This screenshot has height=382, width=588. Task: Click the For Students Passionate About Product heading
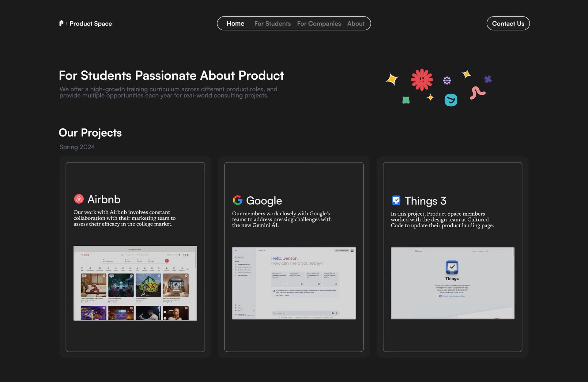171,75
